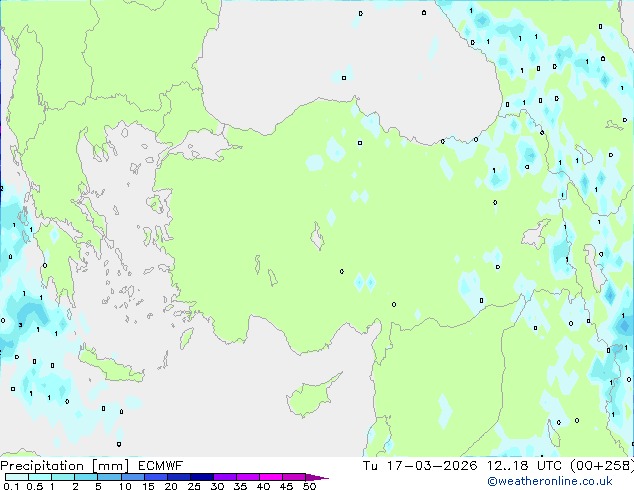Click the '12..18 UTC' time range text
Screen dimensions: 634x490
click(x=524, y=466)
